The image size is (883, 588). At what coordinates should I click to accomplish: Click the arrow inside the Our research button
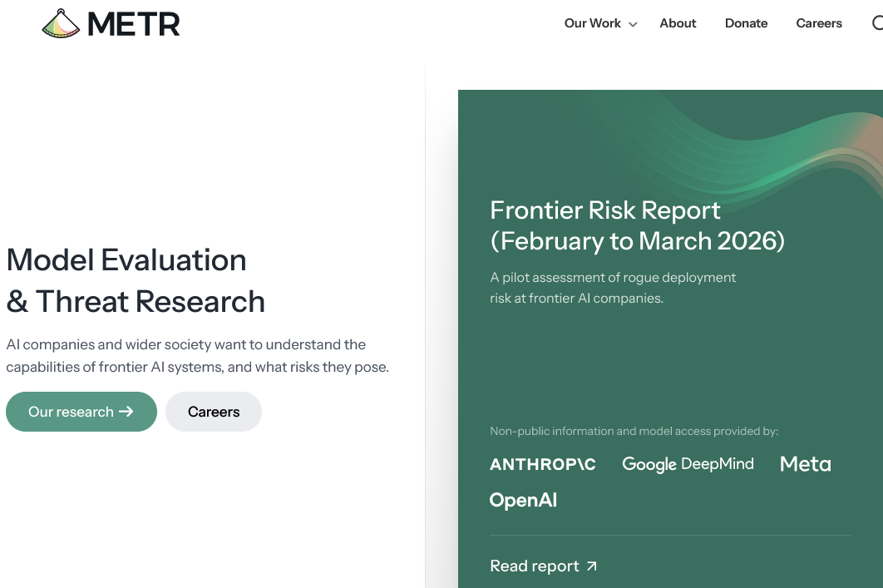[x=126, y=412]
